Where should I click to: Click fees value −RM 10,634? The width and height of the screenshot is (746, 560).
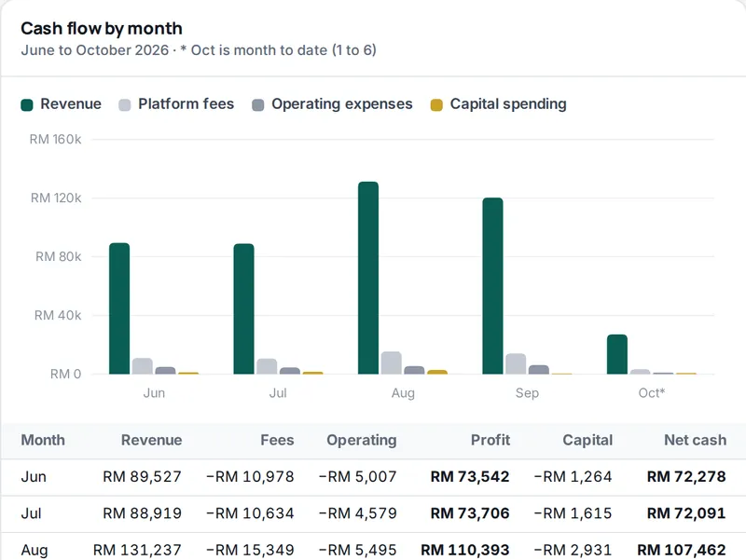(x=250, y=513)
